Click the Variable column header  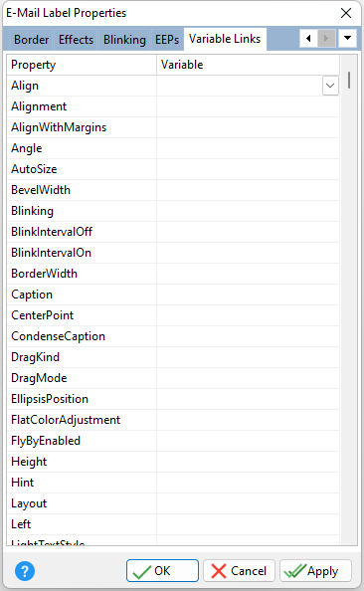248,65
